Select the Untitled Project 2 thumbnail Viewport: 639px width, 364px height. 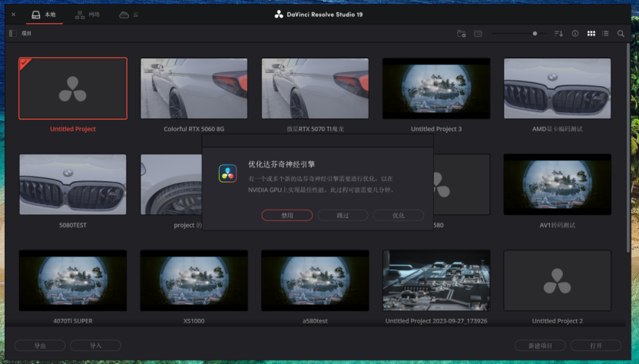coord(558,280)
